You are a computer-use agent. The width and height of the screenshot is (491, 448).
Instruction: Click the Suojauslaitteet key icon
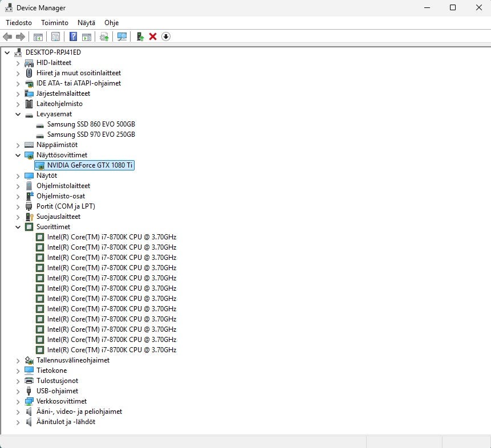pos(30,217)
